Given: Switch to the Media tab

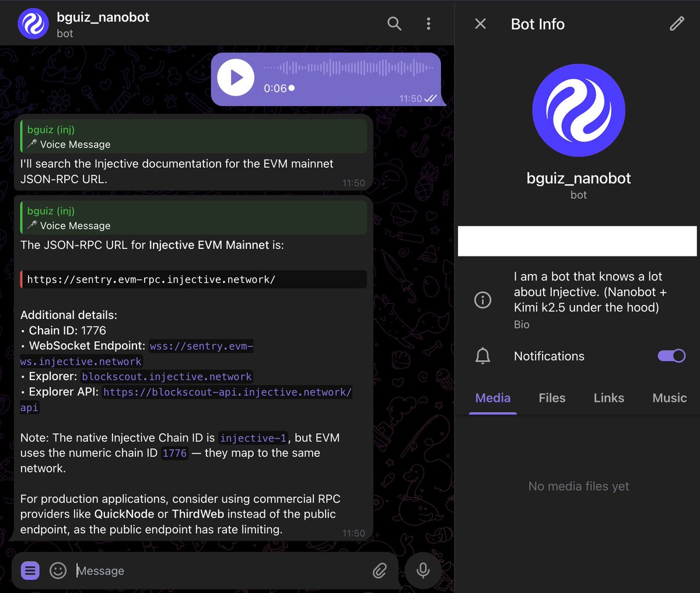Looking at the screenshot, I should [493, 398].
